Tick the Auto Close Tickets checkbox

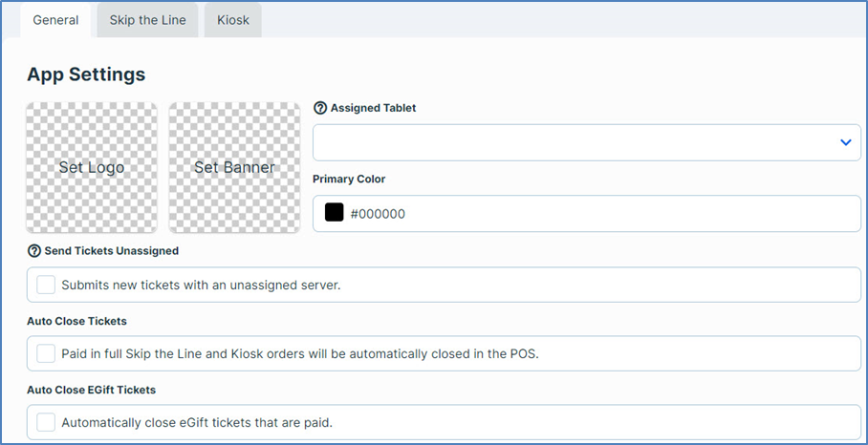tap(46, 353)
